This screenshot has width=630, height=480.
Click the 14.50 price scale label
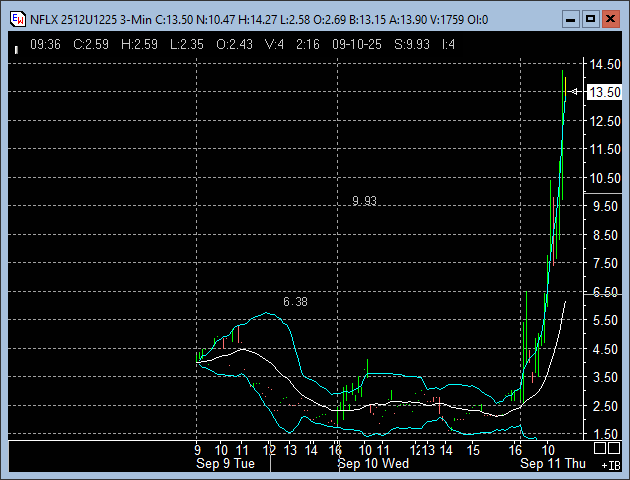coord(605,64)
